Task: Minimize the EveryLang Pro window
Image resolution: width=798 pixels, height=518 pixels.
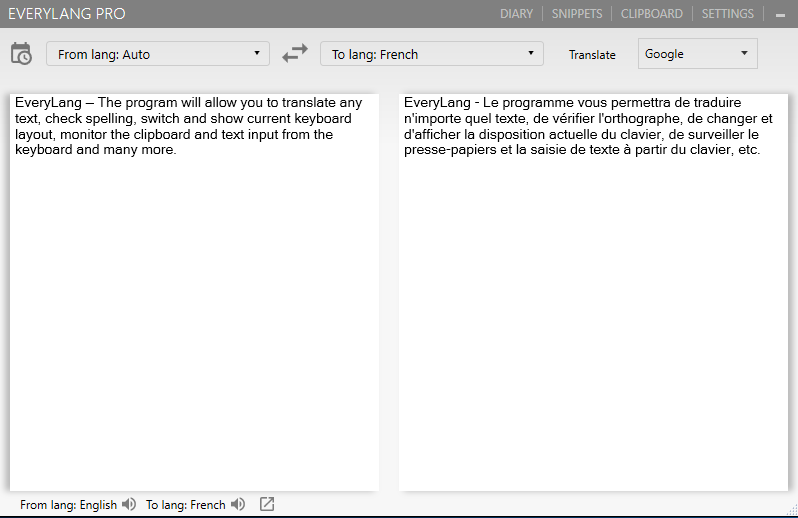Action: [780, 15]
